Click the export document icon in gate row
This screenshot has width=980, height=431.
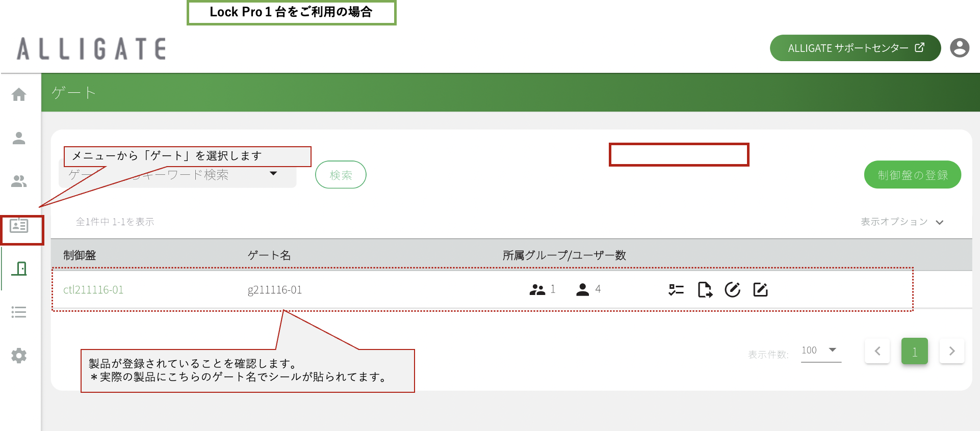point(705,290)
